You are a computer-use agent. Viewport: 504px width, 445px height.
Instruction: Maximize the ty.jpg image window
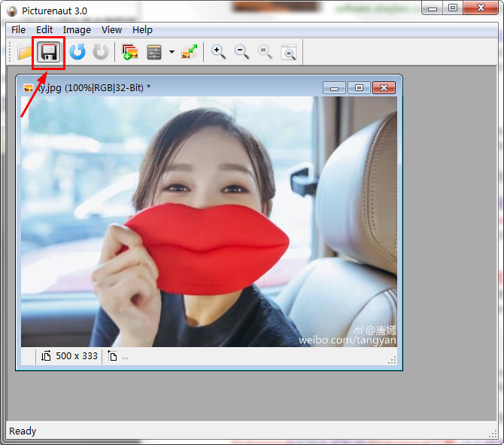pyautogui.click(x=359, y=88)
